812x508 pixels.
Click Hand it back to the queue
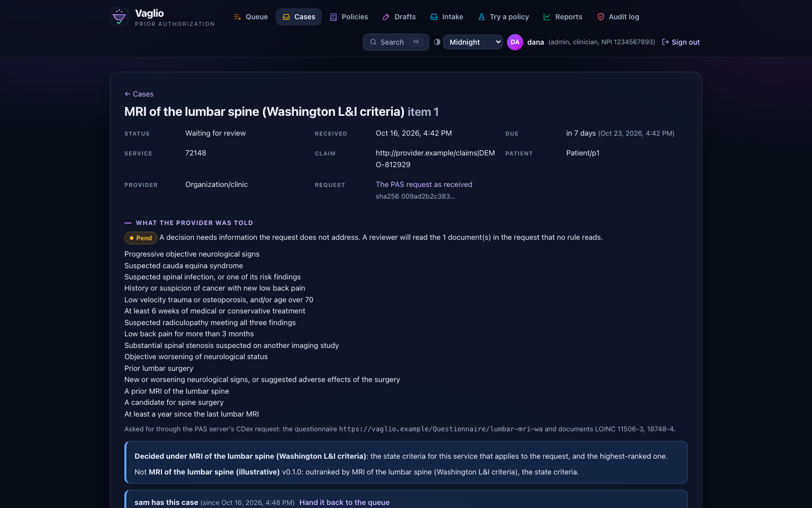(x=345, y=502)
